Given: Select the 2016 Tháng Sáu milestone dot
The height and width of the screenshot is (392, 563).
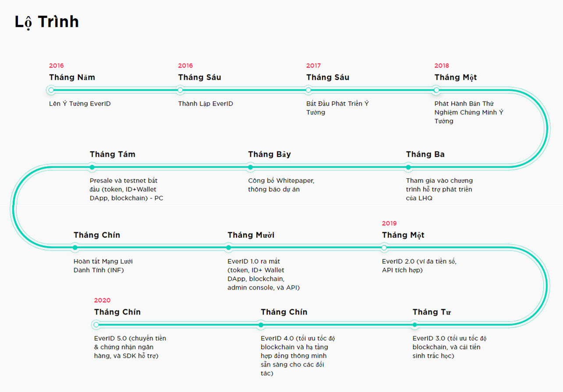Looking at the screenshot, I should pos(180,90).
